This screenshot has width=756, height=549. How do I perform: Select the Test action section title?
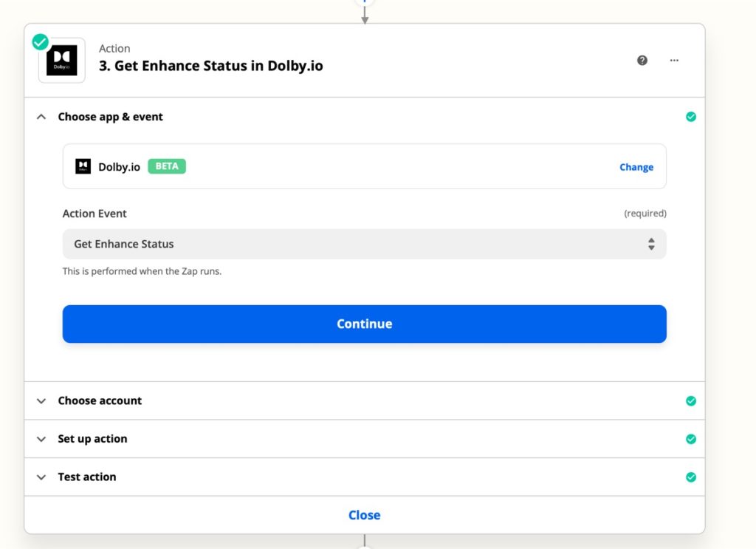pyautogui.click(x=87, y=477)
